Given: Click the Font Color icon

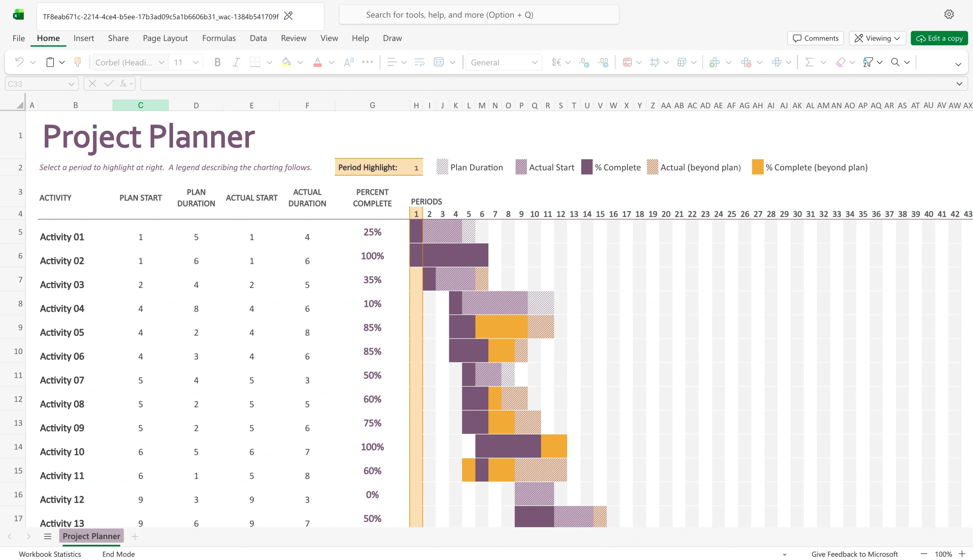Looking at the screenshot, I should coord(317,62).
